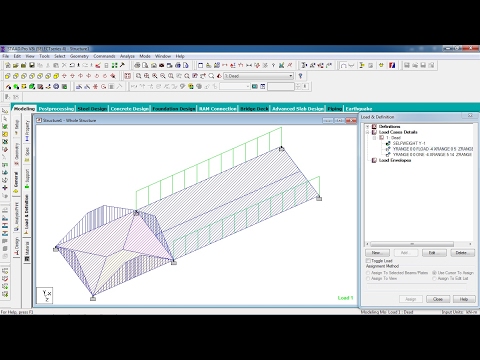
Task: Click the Add Beam tool icon
Action: click(x=8, y=87)
